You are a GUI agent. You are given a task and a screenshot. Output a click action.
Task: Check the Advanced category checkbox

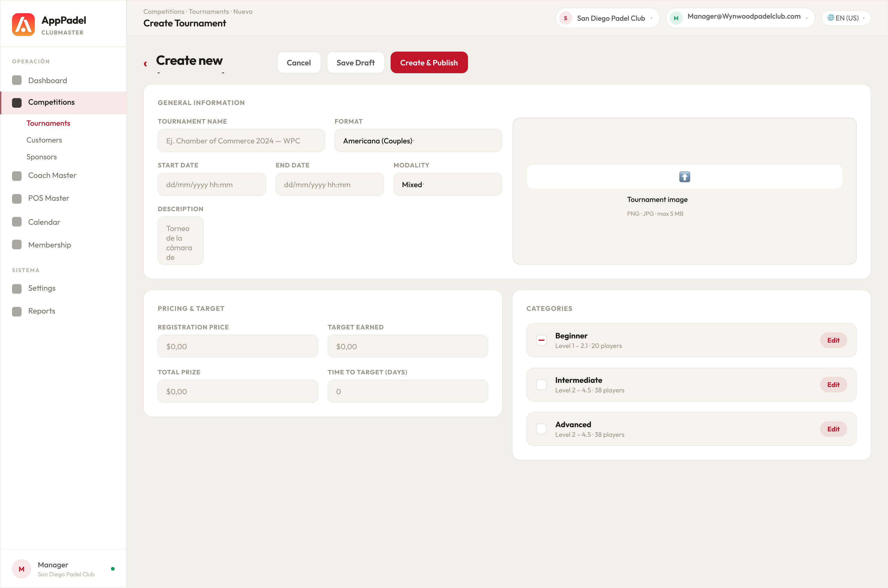coord(541,429)
